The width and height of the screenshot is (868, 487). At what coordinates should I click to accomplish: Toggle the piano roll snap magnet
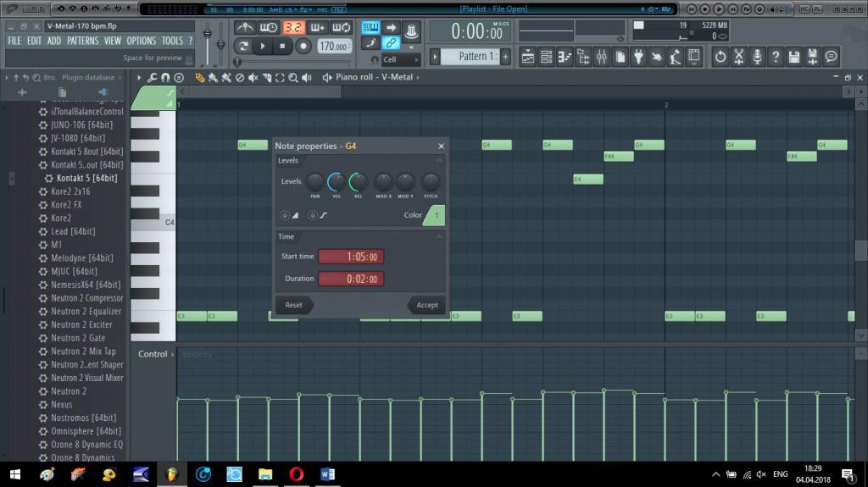click(165, 77)
